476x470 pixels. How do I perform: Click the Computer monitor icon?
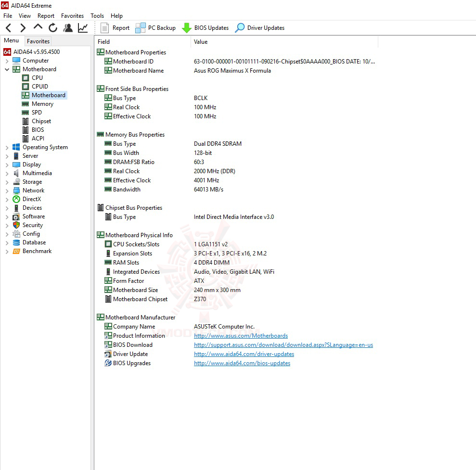(16, 61)
